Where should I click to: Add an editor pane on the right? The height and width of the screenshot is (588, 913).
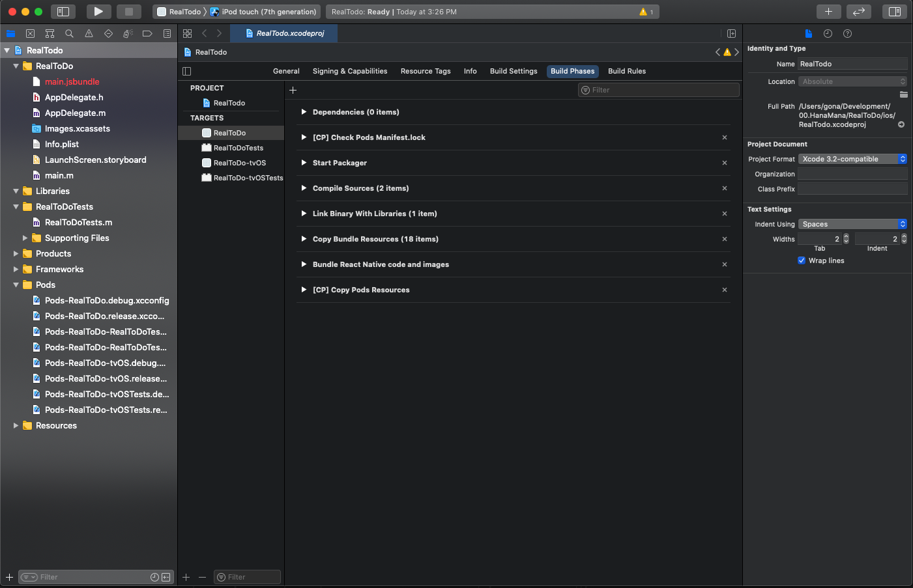coord(731,33)
